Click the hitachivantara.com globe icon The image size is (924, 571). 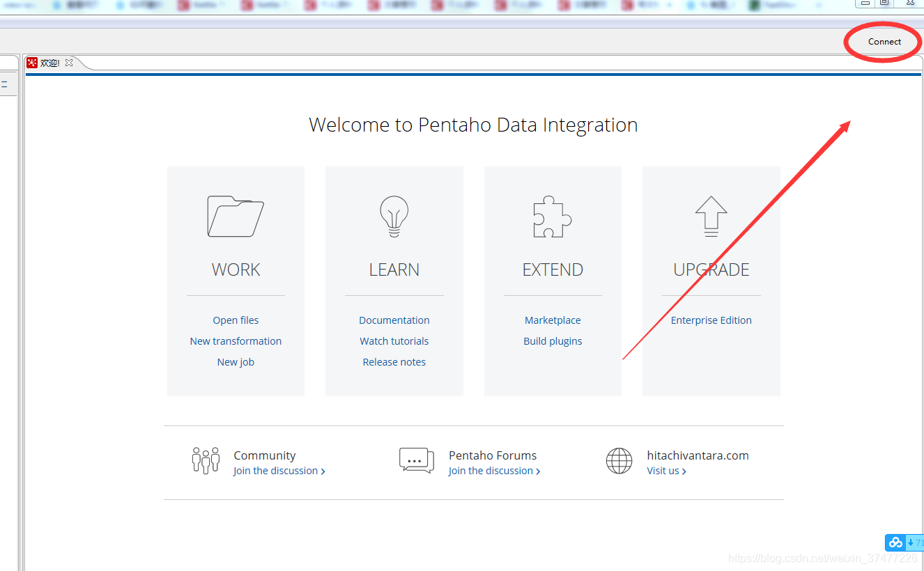(x=619, y=461)
